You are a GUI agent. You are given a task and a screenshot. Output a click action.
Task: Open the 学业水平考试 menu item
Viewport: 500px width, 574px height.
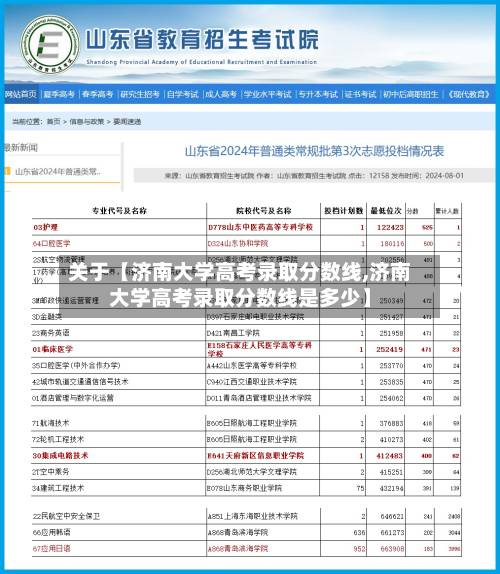pyautogui.click(x=268, y=94)
